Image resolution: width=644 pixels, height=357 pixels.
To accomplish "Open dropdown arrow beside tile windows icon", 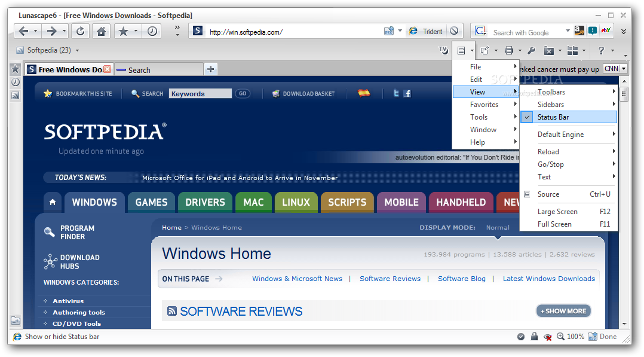I will 584,51.
